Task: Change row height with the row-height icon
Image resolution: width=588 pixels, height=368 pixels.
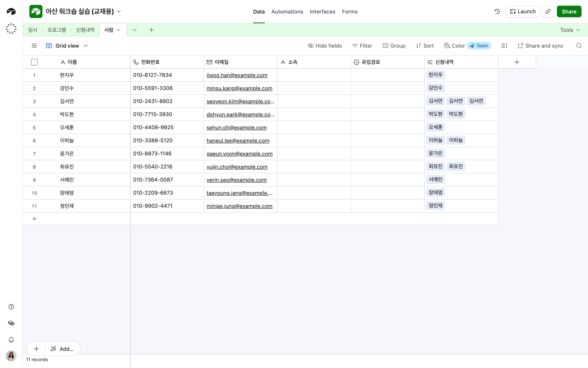Action: click(504, 46)
